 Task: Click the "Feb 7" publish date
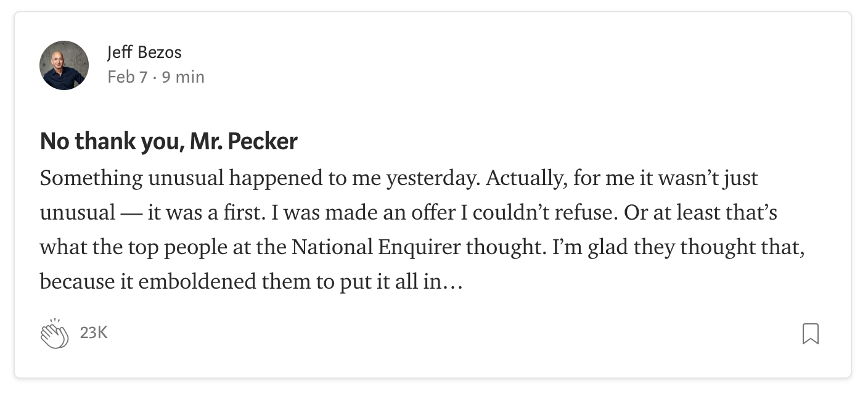128,77
